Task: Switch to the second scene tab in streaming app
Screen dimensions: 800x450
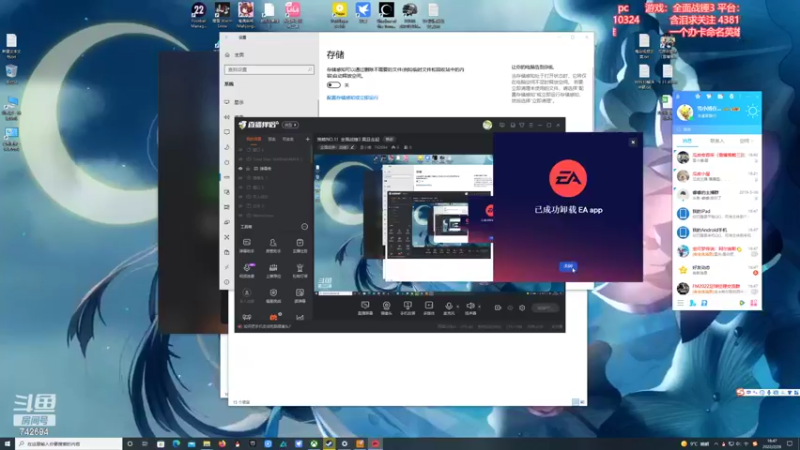Action: click(272, 139)
